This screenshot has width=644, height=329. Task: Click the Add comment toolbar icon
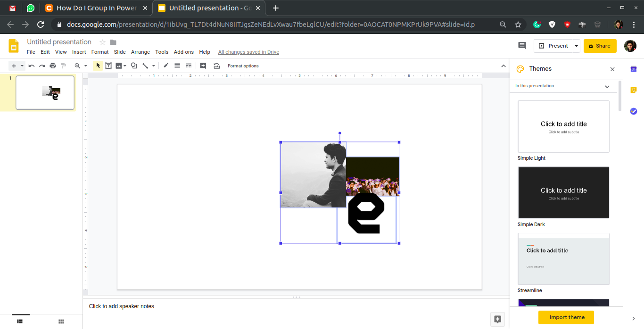pyautogui.click(x=203, y=66)
